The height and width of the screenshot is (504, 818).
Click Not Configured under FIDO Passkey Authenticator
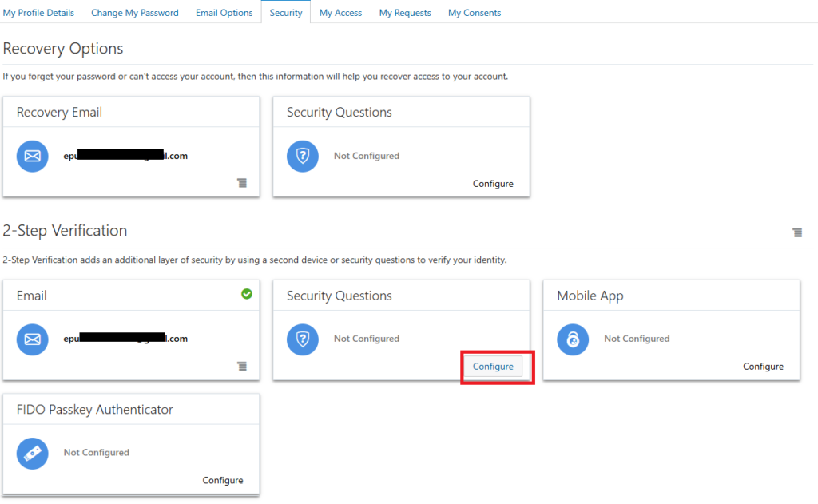pyautogui.click(x=96, y=452)
